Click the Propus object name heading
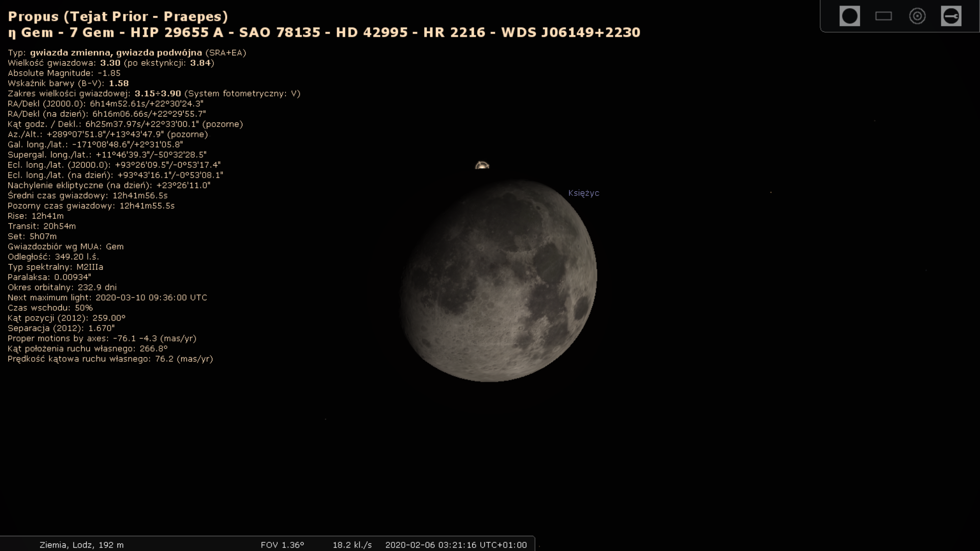 118,16
